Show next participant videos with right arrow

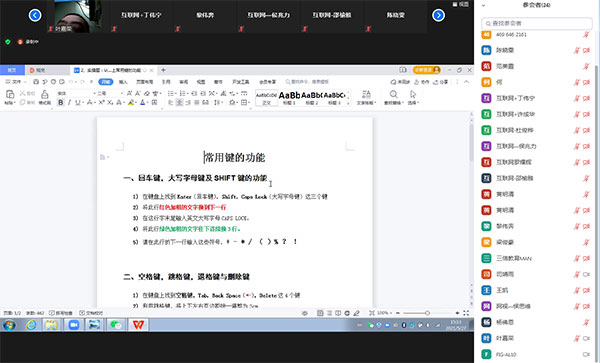439,15
